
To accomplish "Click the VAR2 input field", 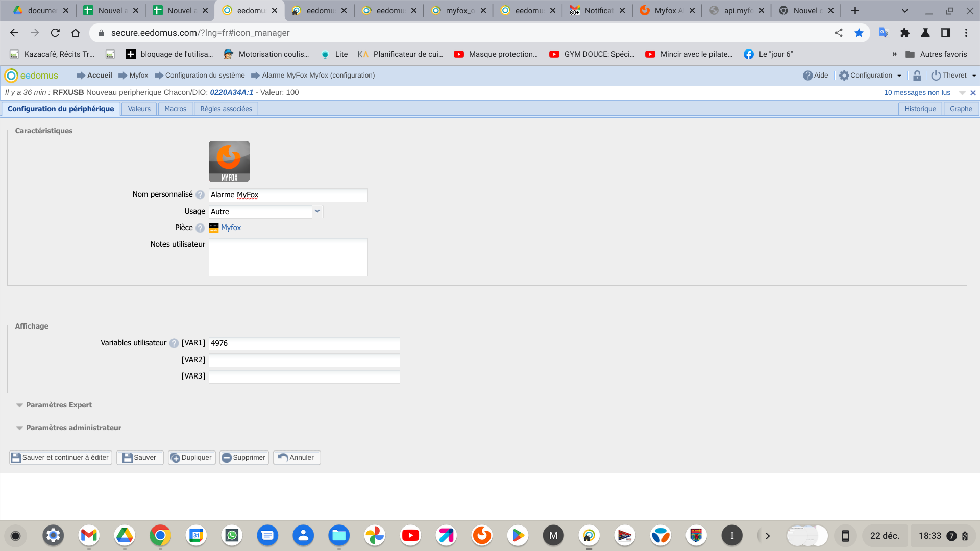I will pyautogui.click(x=304, y=360).
